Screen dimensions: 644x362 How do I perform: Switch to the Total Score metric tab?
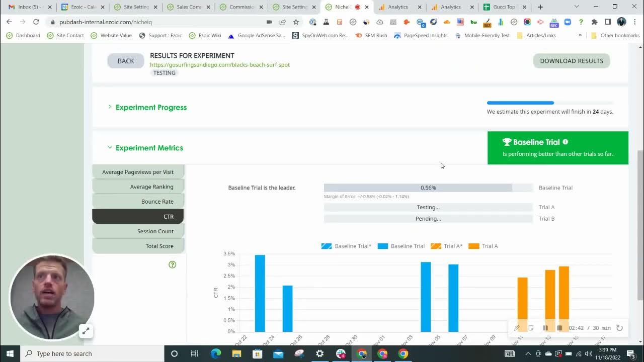point(159,246)
